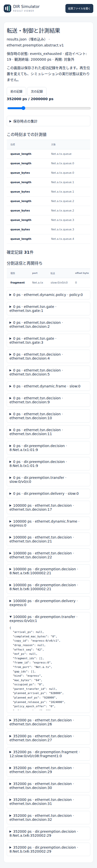Select the fragment row for Net.a.tx

pyautogui.click(x=48, y=283)
